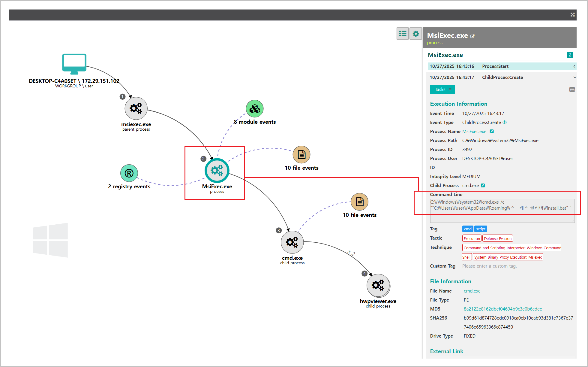Click the Defense Evasion tactic tag
The width and height of the screenshot is (588, 367).
[x=497, y=239]
